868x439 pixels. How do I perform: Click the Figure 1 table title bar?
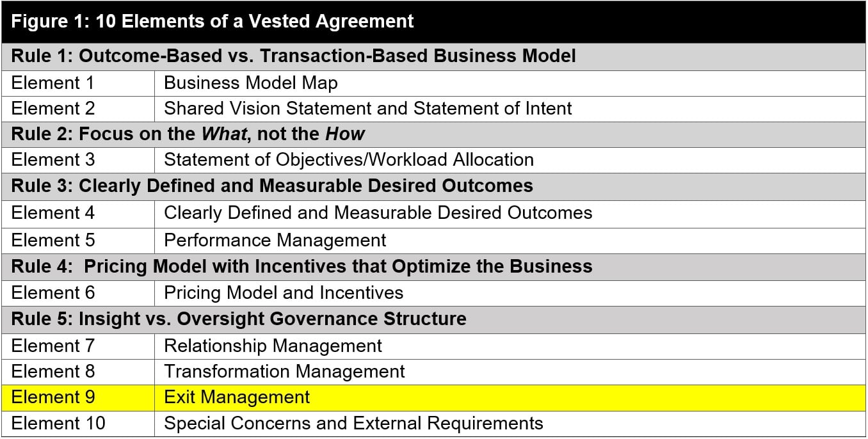point(434,21)
